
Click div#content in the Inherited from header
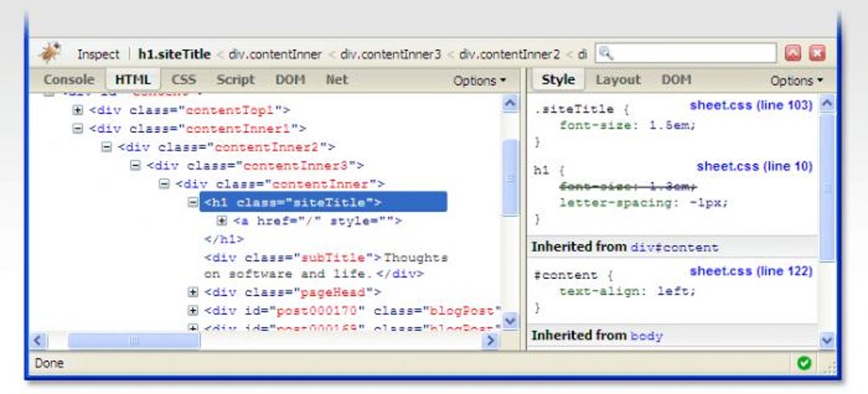tap(674, 248)
